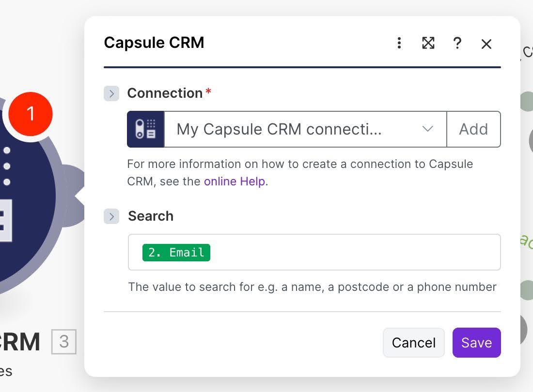
Task: Click the CRM module label text
Action: point(19,342)
